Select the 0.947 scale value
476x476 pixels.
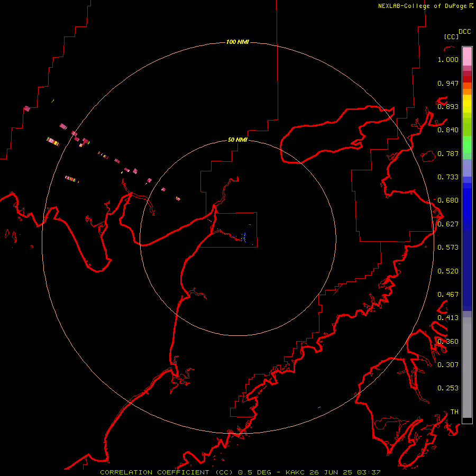[x=448, y=83]
